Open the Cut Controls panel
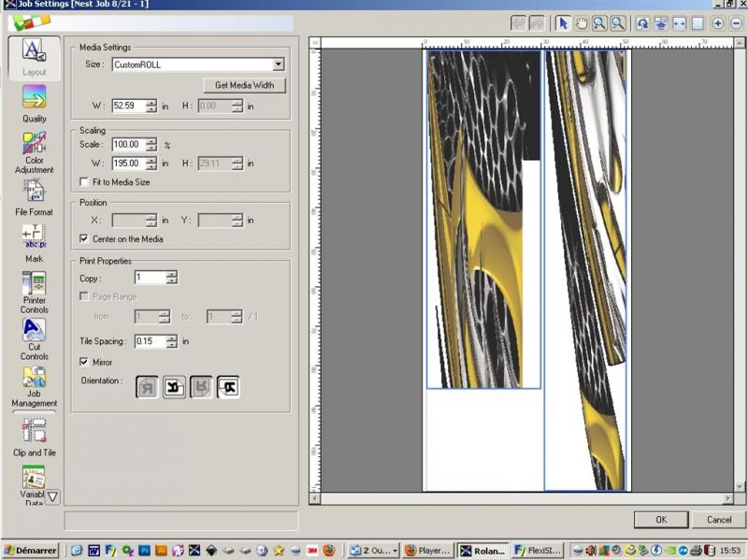The height and width of the screenshot is (560, 748). point(35,339)
